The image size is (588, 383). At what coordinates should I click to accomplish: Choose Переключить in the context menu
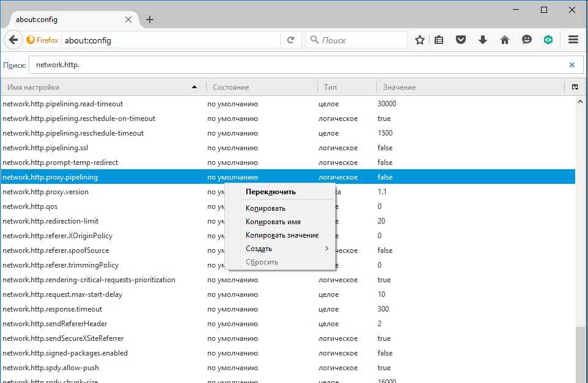[270, 192]
